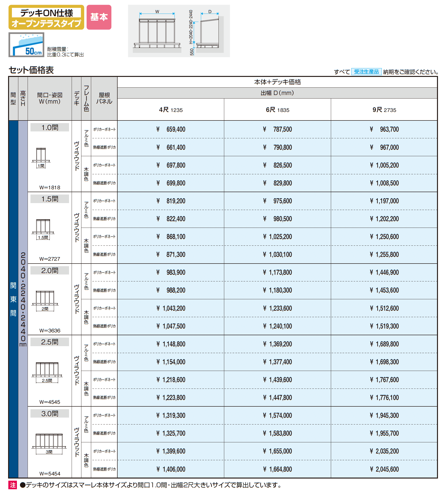This screenshot has height=504, width=447.
Task: Click the W=1818 width label
Action: [x=50, y=187]
